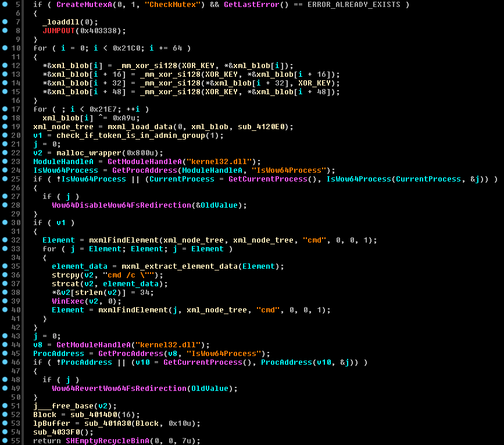Select element_data variable on line 35
This screenshot has width=504, height=445.
(x=80, y=266)
